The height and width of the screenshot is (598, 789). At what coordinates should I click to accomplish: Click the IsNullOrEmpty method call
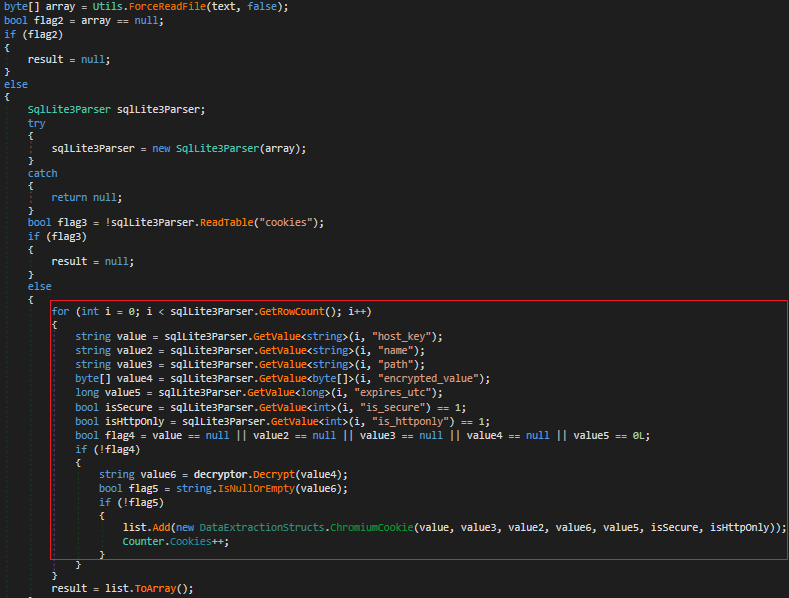[239, 486]
